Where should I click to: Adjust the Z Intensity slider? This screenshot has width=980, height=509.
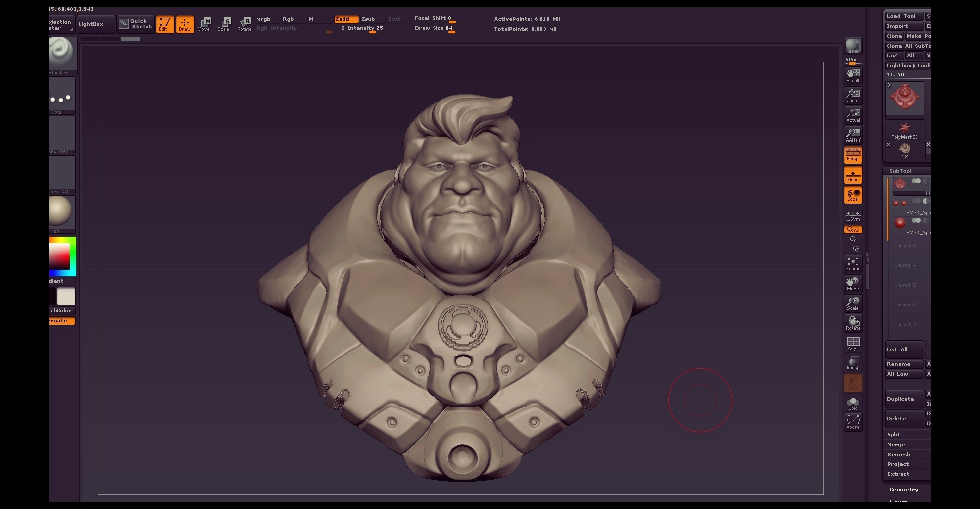point(373,28)
